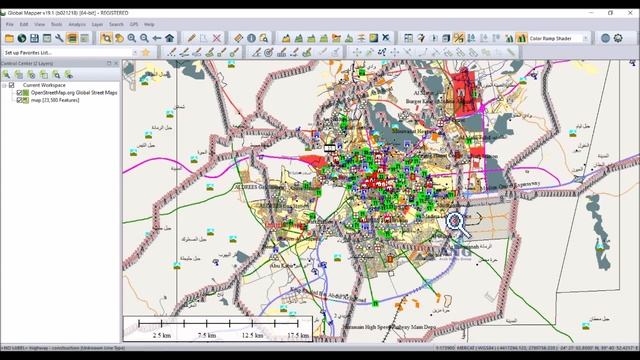Screen dimensions: 640x360
Task: Click the last Control Center toolbar icon
Action: tap(69, 74)
